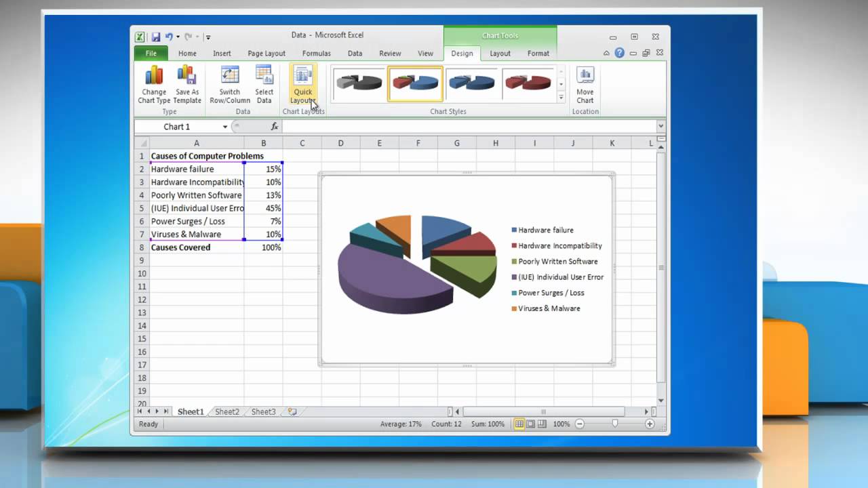
Task: Select the 'Causes Covered' cell
Action: (197, 247)
